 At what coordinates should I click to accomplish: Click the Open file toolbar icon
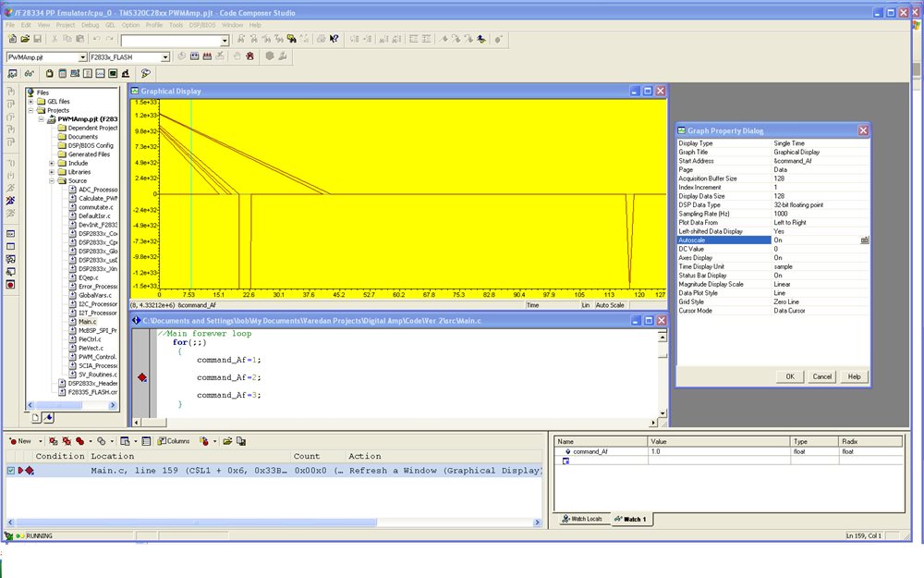pyautogui.click(x=25, y=39)
